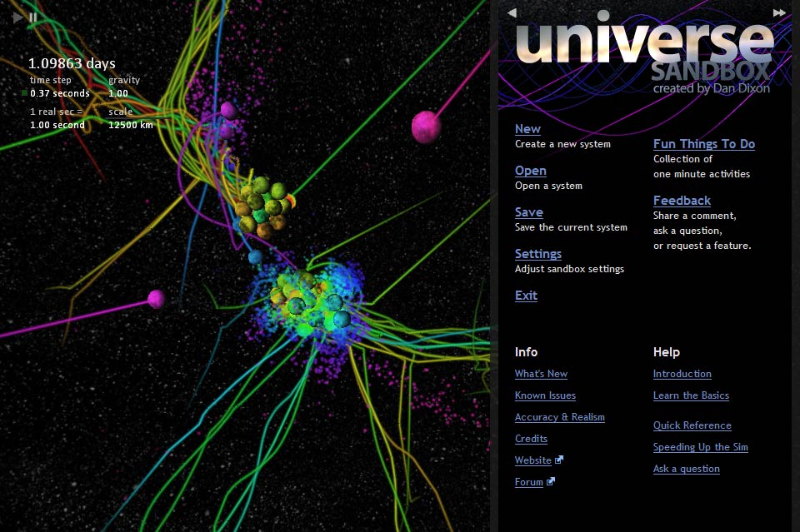This screenshot has width=800, height=532.
Task: Open the Introduction help
Action: [x=682, y=374]
